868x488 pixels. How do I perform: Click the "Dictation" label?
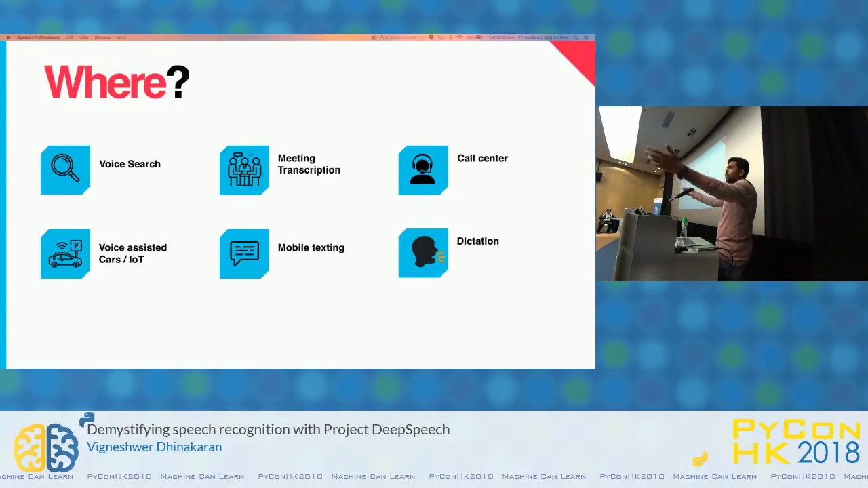478,241
